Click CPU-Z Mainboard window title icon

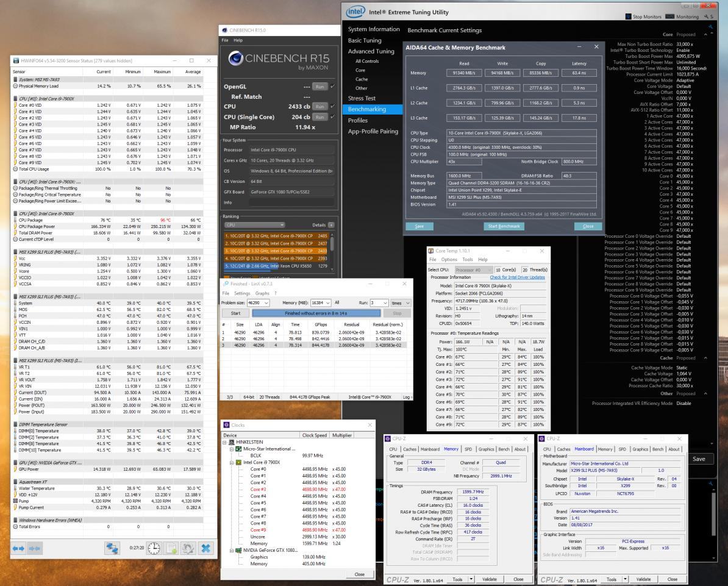(x=542, y=438)
